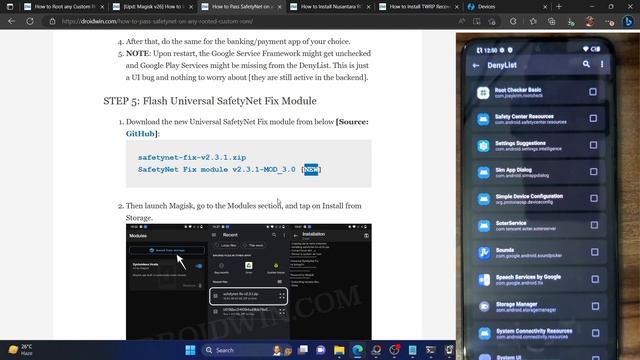Tap the search icon in DenyList header
Image resolution: width=640 pixels, height=360 pixels.
(x=586, y=64)
